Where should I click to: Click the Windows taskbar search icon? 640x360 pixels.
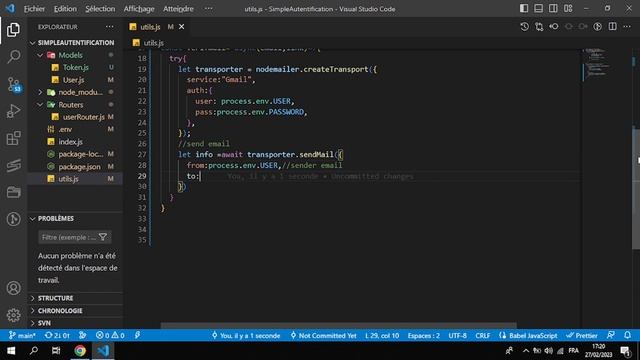(x=34, y=351)
